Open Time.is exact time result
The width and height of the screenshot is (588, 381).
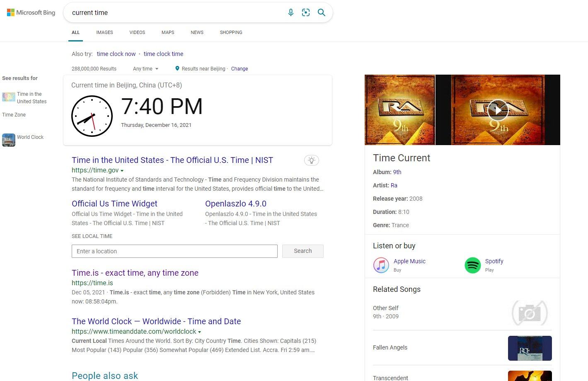click(x=135, y=273)
